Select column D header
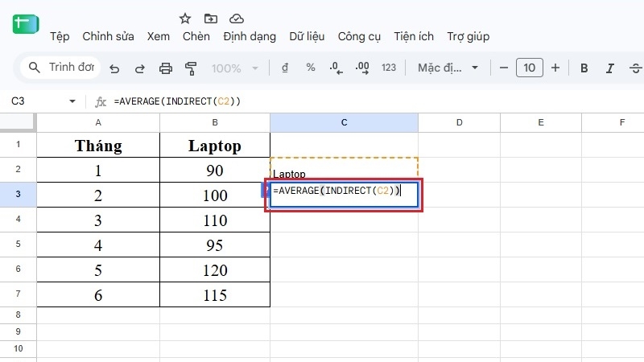The image size is (644, 362). pyautogui.click(x=459, y=122)
